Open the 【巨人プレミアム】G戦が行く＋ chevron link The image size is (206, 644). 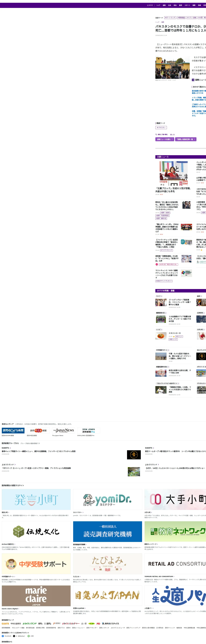pos(167,383)
